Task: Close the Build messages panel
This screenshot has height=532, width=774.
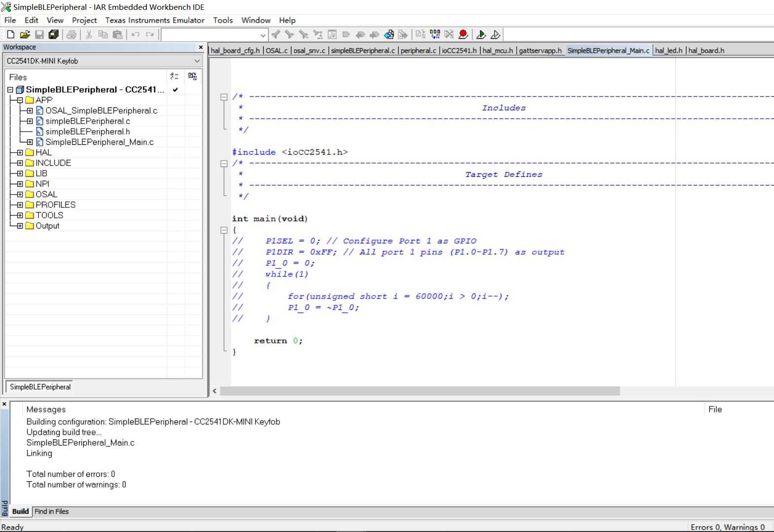Action: (4, 404)
